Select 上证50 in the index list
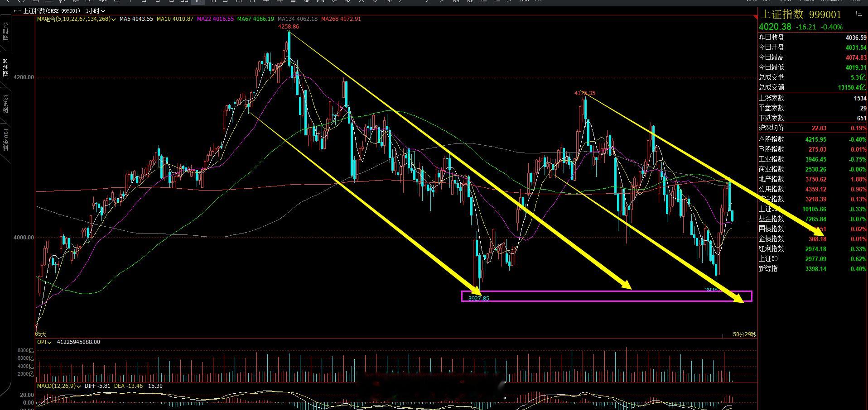This screenshot has width=868, height=410. 813,259
